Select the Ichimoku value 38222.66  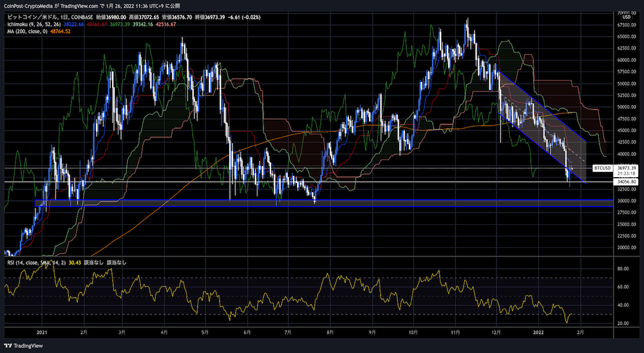pyautogui.click(x=74, y=24)
